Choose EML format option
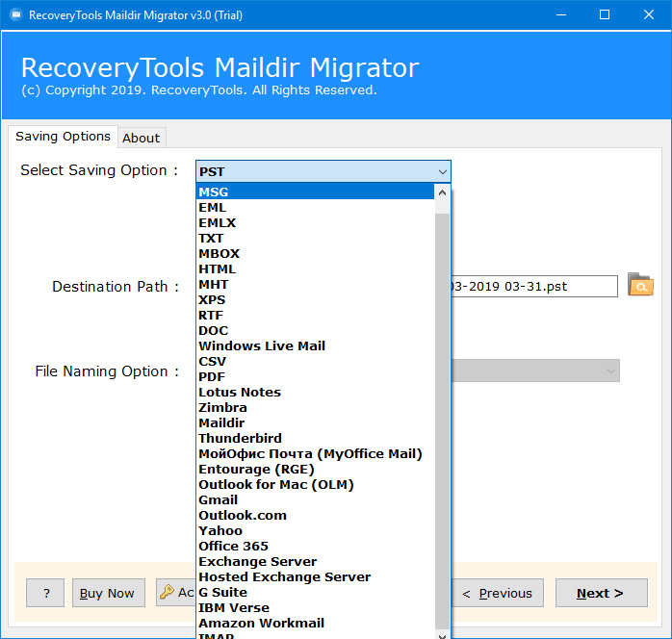The height and width of the screenshot is (639, 672). point(316,207)
